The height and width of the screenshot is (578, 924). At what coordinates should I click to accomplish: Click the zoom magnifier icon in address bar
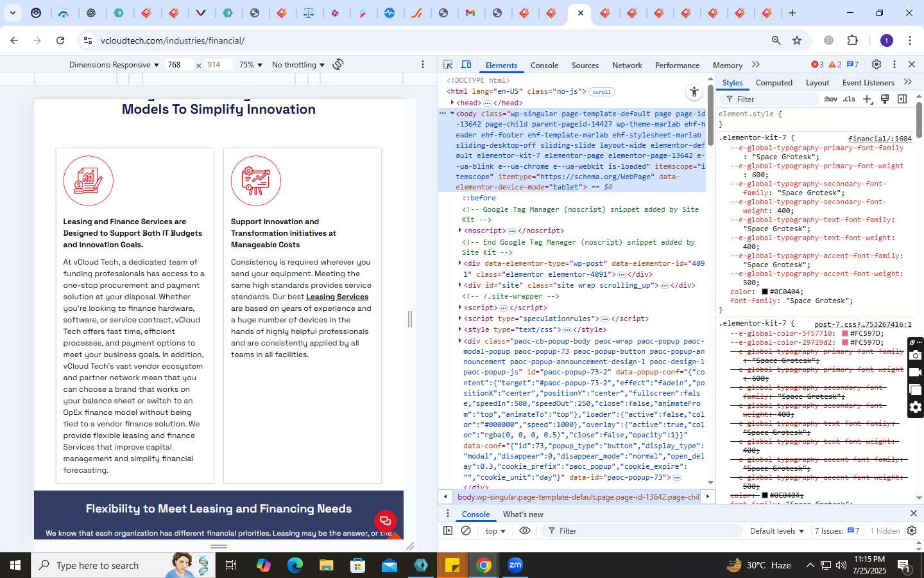pyautogui.click(x=776, y=40)
